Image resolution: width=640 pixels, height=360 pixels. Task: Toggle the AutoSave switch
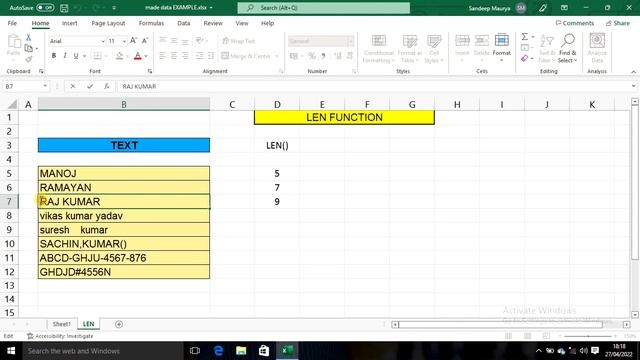45,8
